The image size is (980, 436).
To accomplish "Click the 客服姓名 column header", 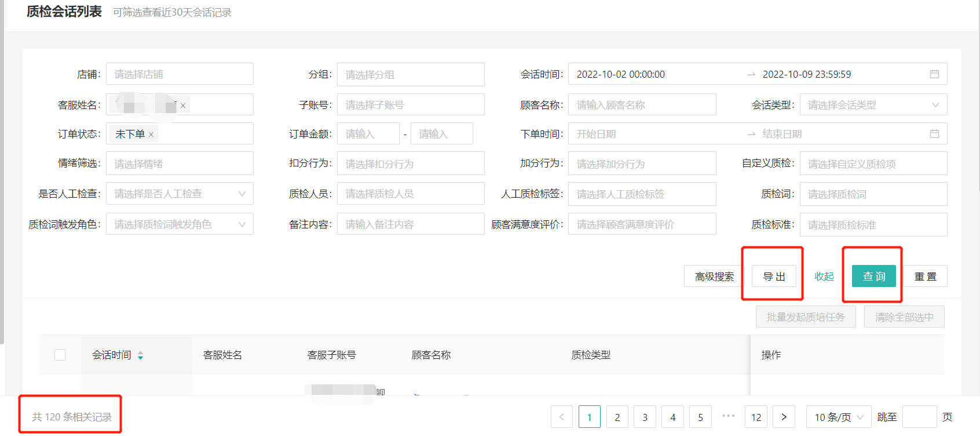I will pos(222,355).
